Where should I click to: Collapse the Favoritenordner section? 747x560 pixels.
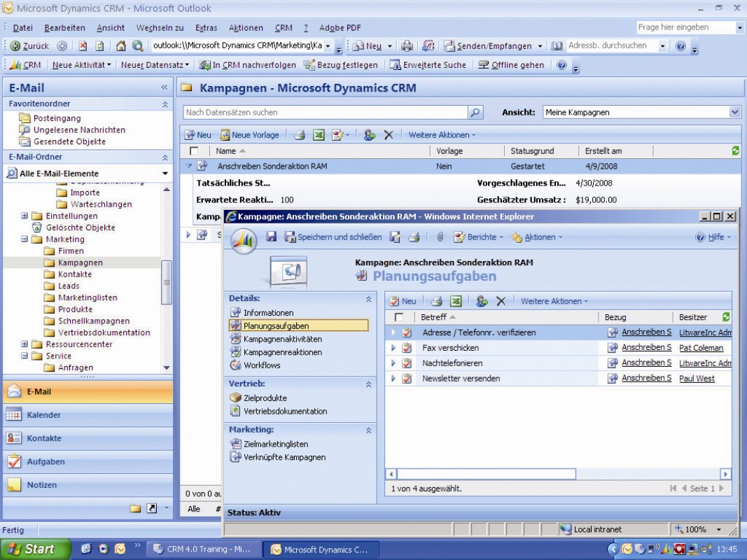point(165,104)
